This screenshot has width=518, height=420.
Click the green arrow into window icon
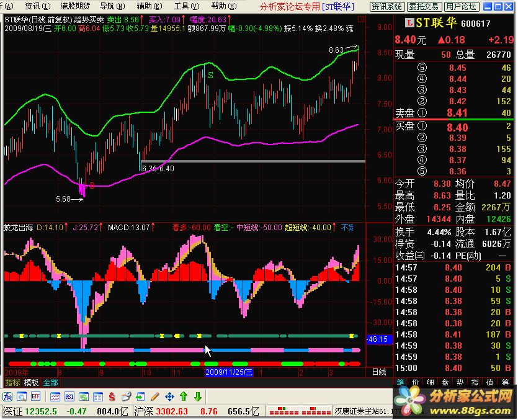click(140, 396)
